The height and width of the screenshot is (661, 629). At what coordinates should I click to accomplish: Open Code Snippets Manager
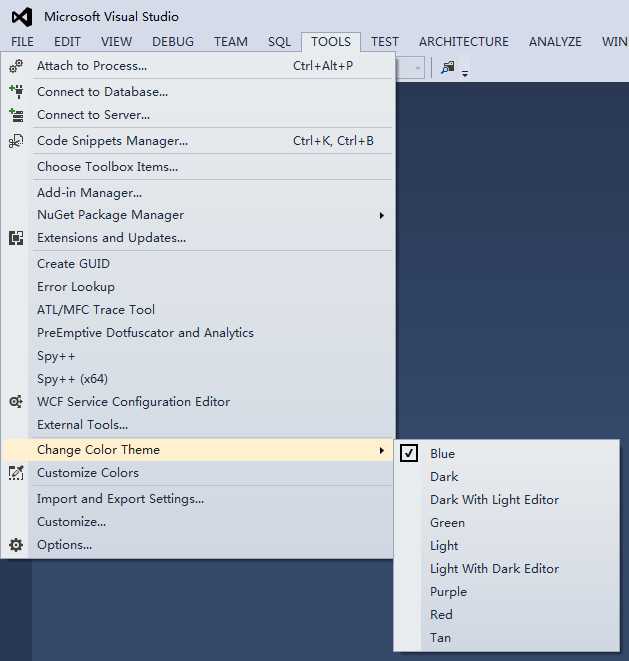pos(198,141)
